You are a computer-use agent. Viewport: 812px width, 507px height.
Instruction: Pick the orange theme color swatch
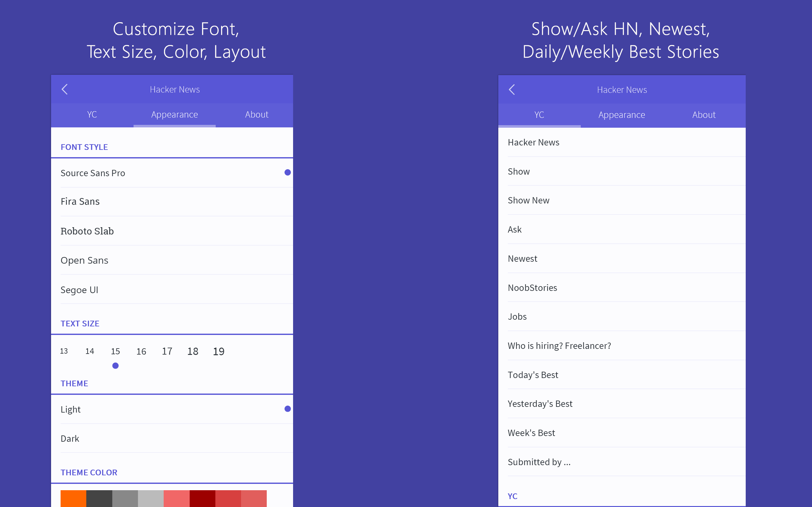pyautogui.click(x=73, y=498)
